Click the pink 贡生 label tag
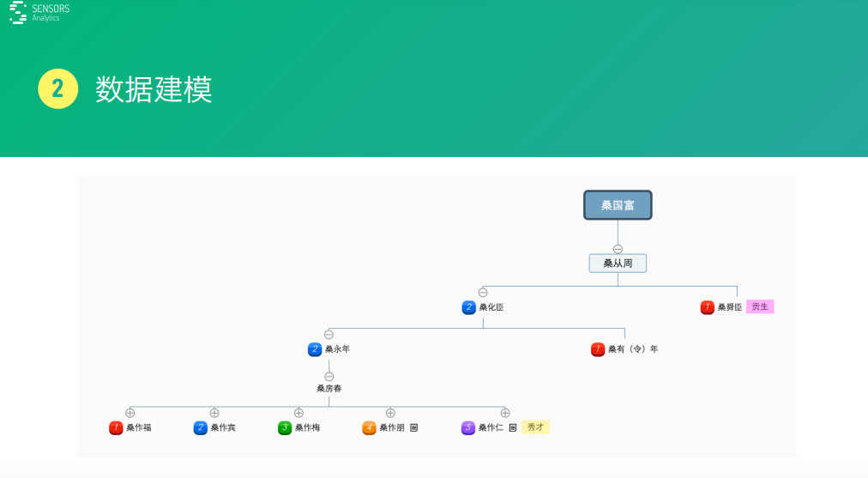This screenshot has width=868, height=478. (x=760, y=306)
